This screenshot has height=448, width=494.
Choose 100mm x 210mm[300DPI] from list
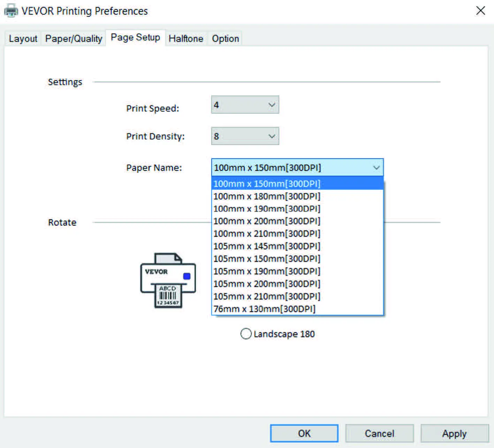[x=297, y=234]
